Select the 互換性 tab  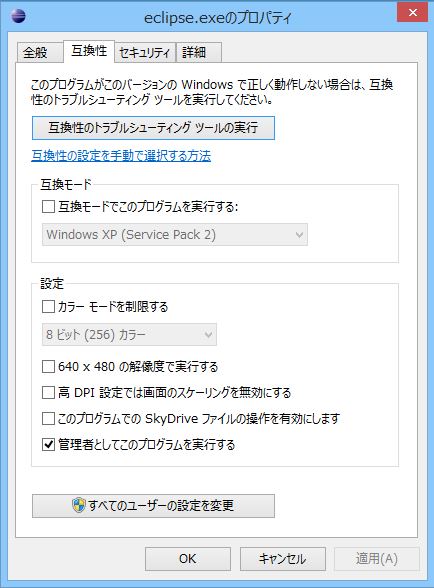coord(89,51)
